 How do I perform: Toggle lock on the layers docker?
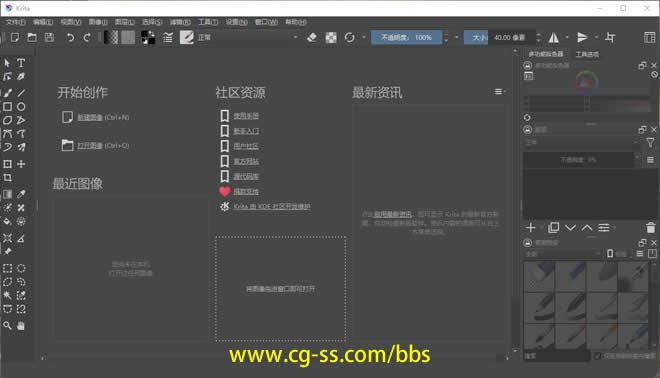527,130
